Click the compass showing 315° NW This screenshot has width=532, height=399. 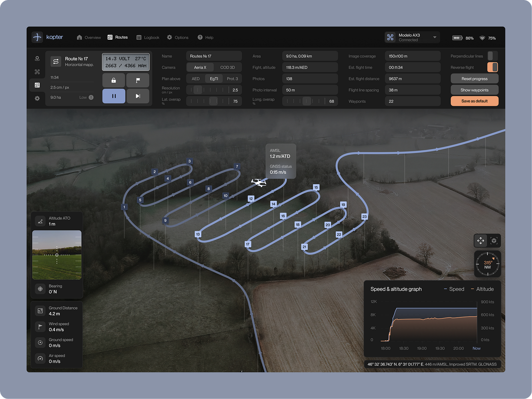click(487, 264)
